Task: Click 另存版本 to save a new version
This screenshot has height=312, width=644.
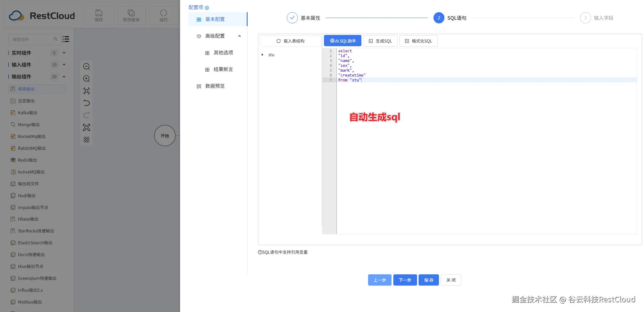Action: [x=131, y=15]
